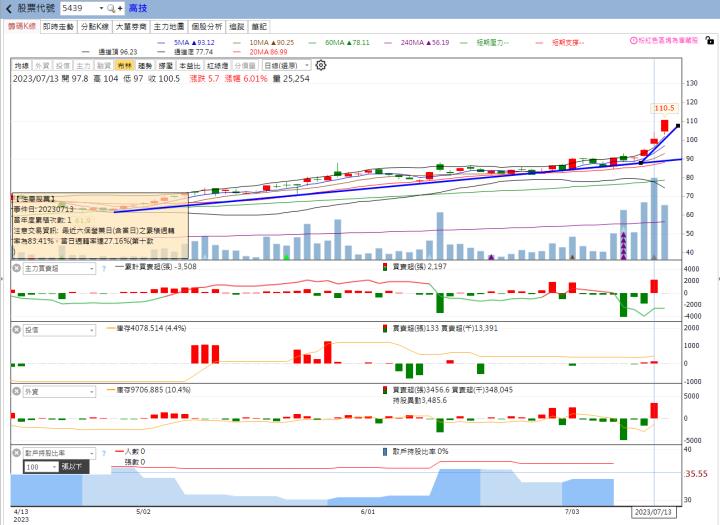The image size is (720, 525).
Task: Click the purple arrow markers on volume bars
Action: click(x=624, y=246)
